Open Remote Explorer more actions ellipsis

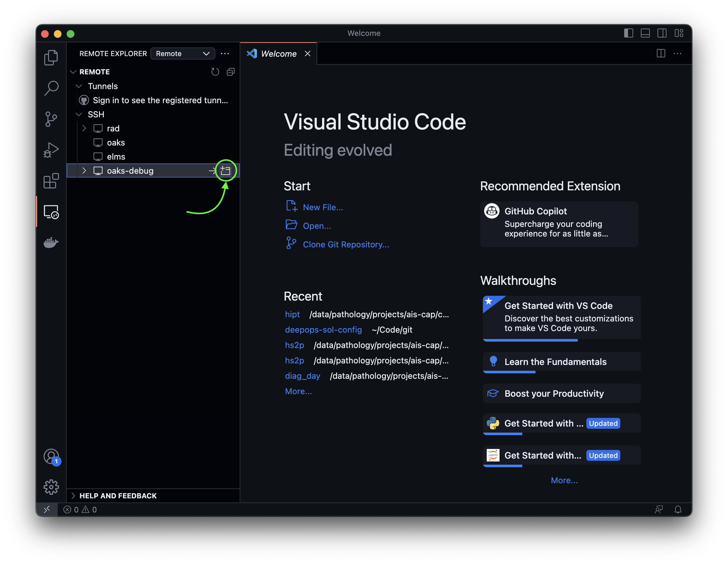pos(225,53)
